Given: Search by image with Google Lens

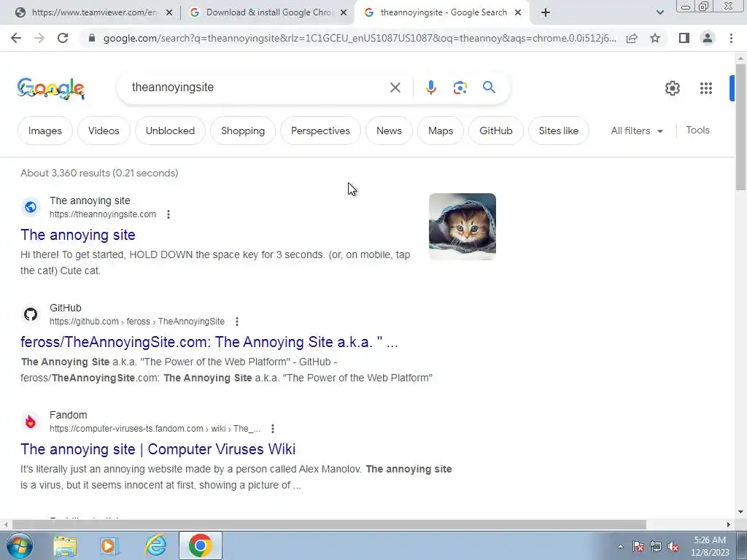Looking at the screenshot, I should (460, 87).
